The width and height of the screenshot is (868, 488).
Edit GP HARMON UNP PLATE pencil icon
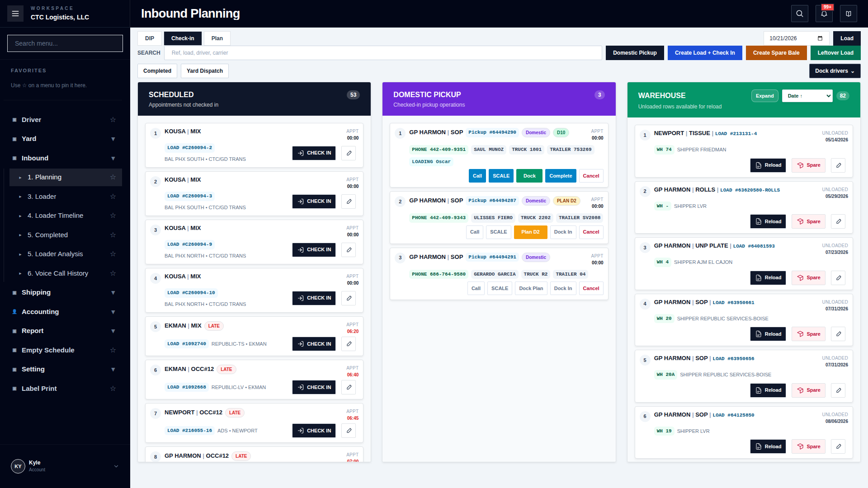[838, 278]
